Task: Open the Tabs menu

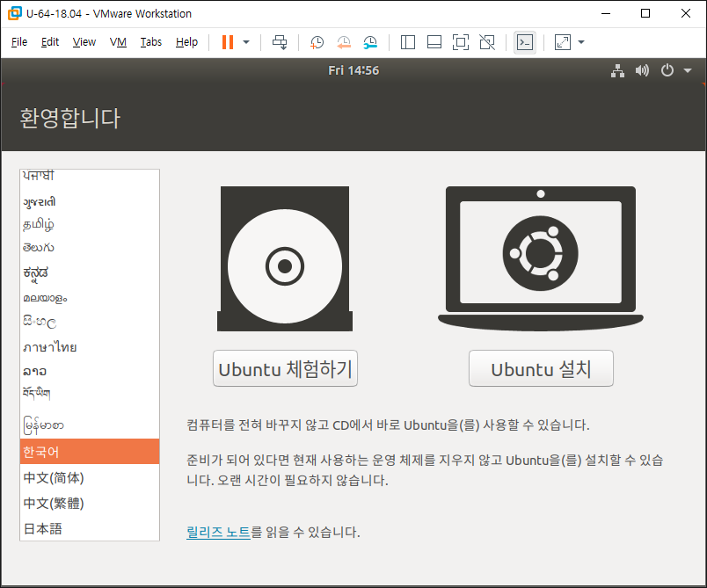Action: point(150,42)
